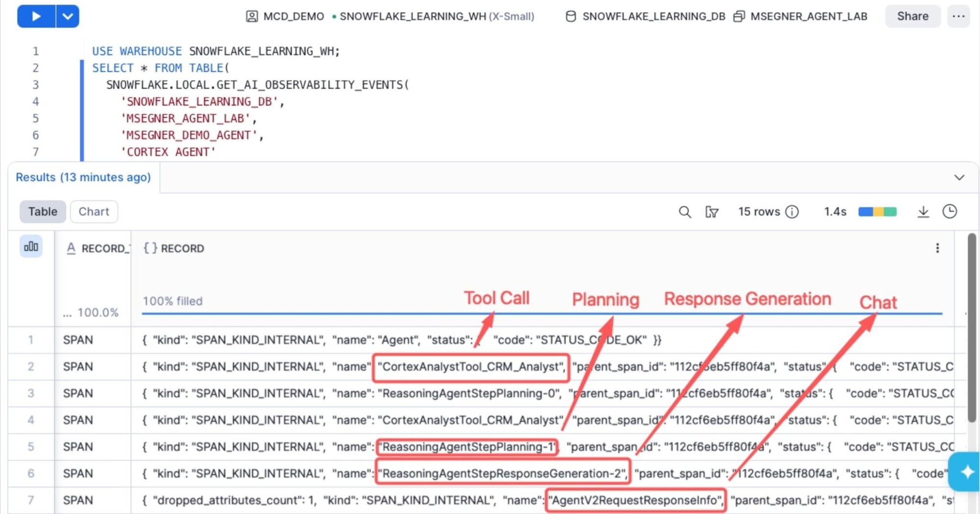Select row 6 ReasoningAgentStepResponseGeneration-2 record cell
Image resolution: width=980 pixels, height=514 pixels.
pos(542,473)
